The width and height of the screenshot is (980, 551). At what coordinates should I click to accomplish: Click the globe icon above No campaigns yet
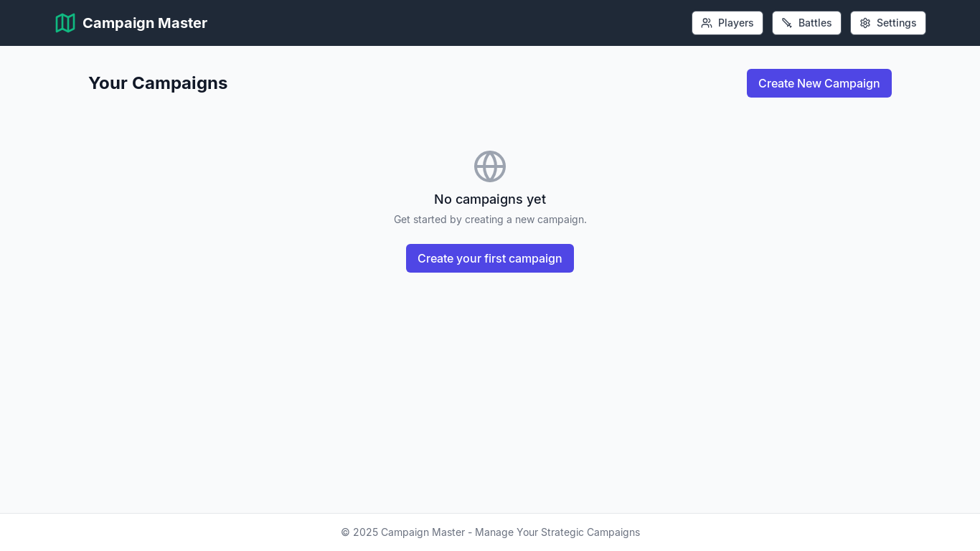(490, 166)
